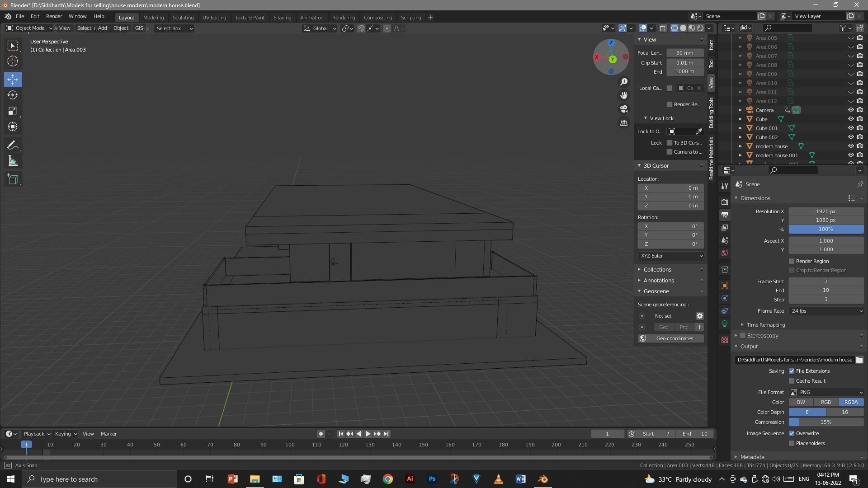Select the Annotate pencil tool
The width and height of the screenshot is (868, 488).
coord(13,145)
